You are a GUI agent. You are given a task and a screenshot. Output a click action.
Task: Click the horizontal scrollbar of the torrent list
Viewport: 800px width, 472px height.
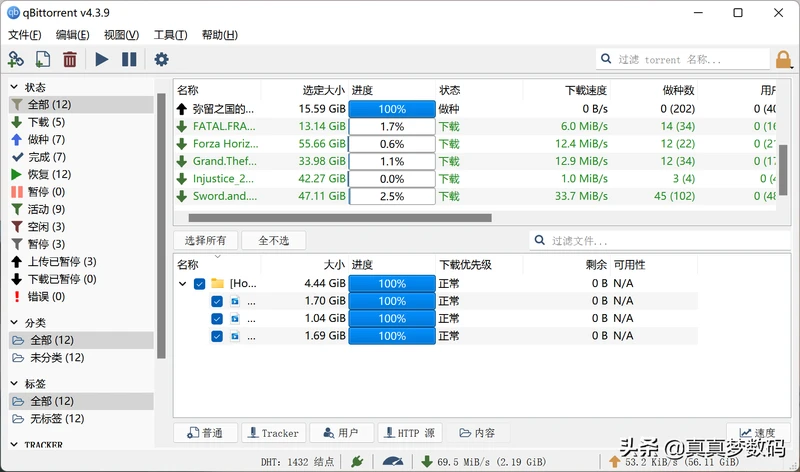click(340, 218)
